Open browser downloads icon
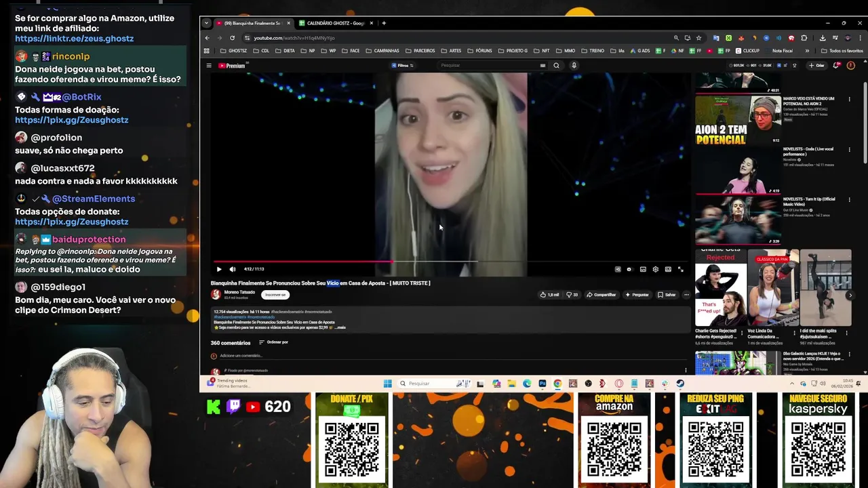Image resolution: width=868 pixels, height=488 pixels. tap(823, 38)
